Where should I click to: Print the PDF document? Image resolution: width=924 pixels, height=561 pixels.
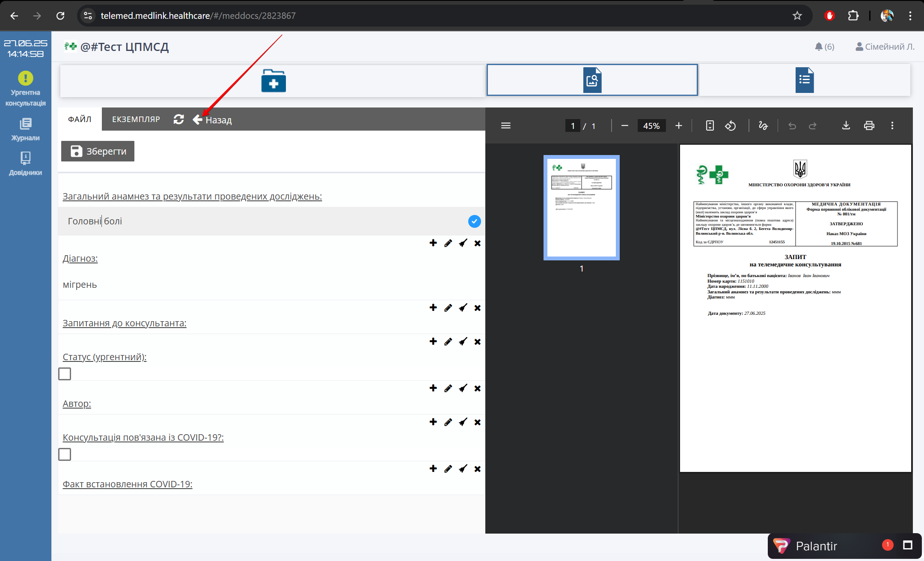(869, 125)
